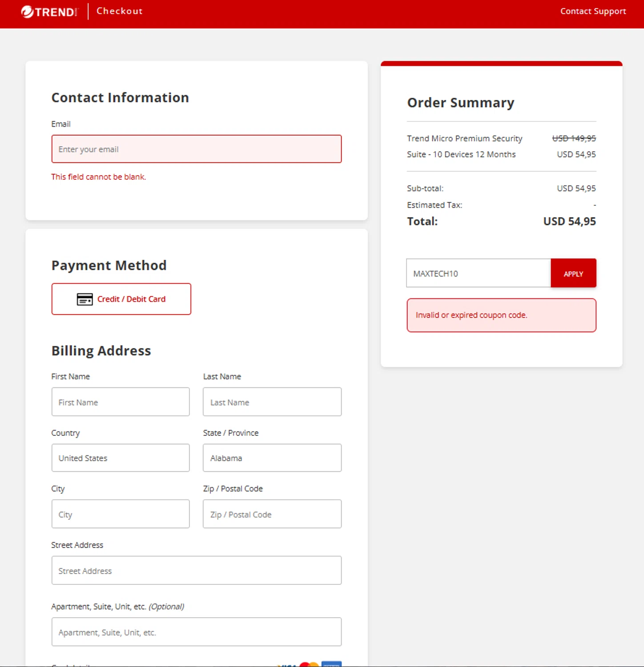
Task: Apply the coupon code
Action: pyautogui.click(x=573, y=273)
